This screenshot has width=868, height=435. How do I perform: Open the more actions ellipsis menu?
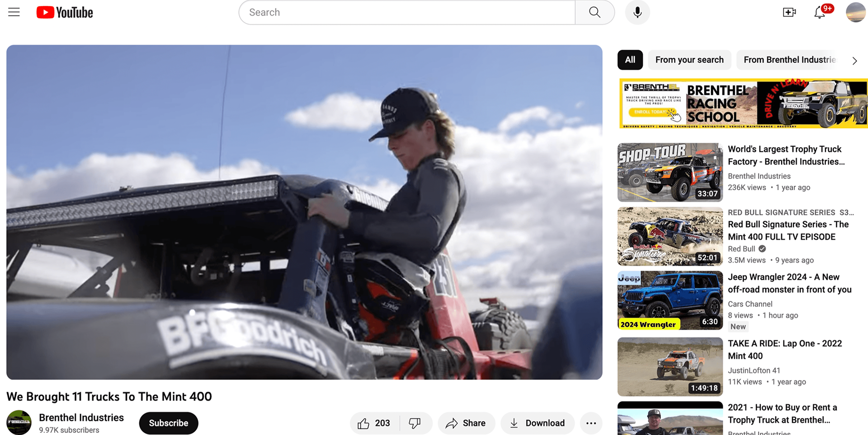[591, 423]
